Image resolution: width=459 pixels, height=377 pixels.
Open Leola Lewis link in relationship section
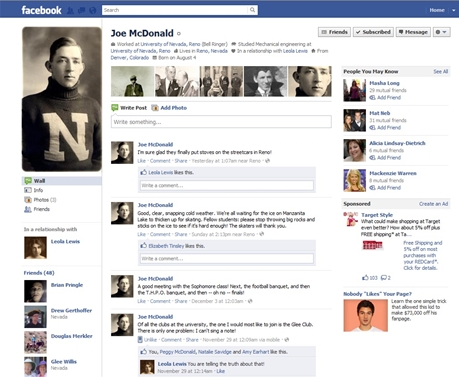(x=65, y=241)
